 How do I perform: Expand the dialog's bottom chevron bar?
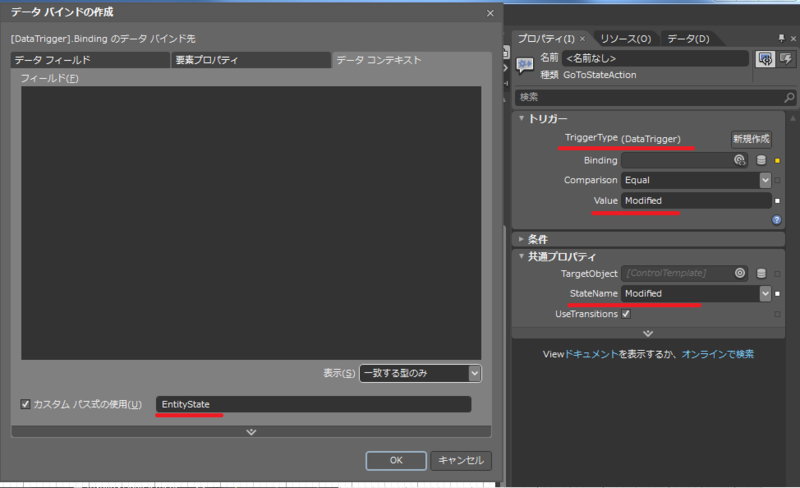pos(251,432)
